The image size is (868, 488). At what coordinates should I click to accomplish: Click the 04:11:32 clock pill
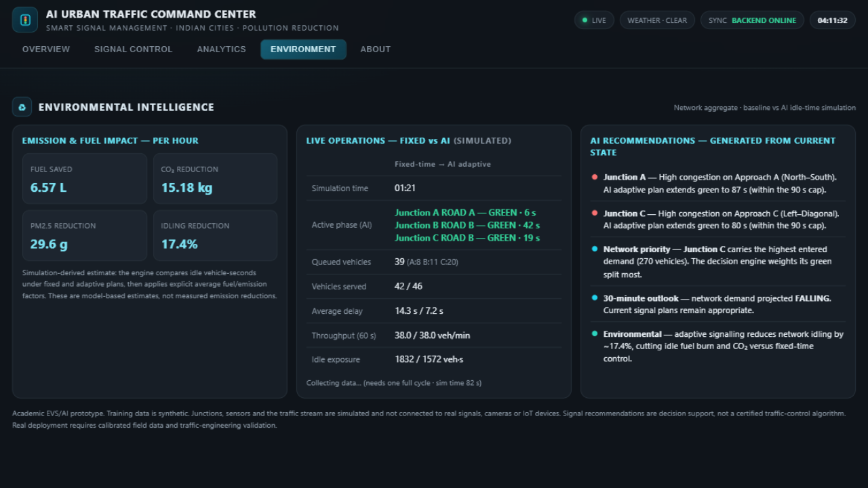[832, 20]
